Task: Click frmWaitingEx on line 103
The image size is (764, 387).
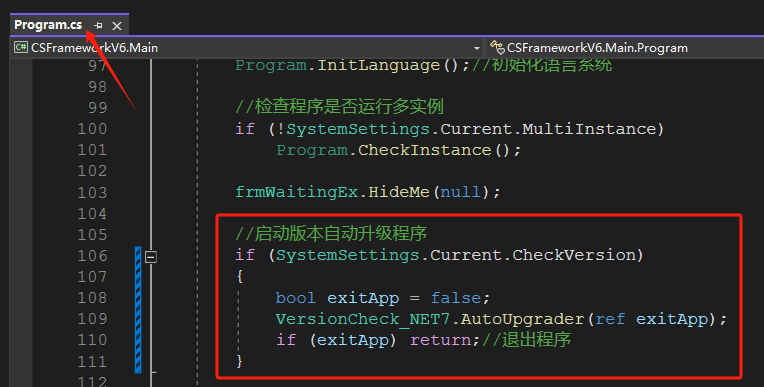Action: (x=297, y=192)
